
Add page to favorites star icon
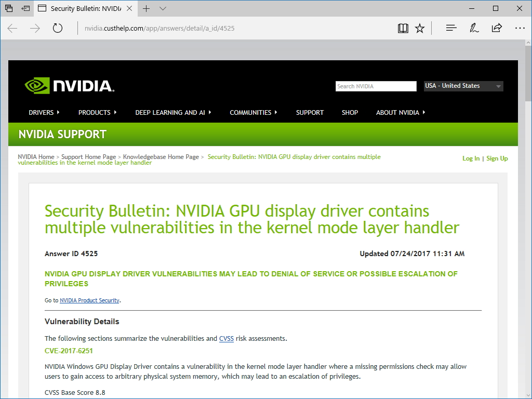[x=420, y=28]
